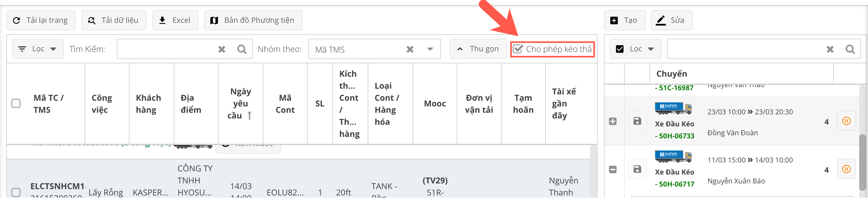The height and width of the screenshot is (204, 868).
Task: Pause the Đồng Văn Đoàn trip
Action: tap(846, 121)
